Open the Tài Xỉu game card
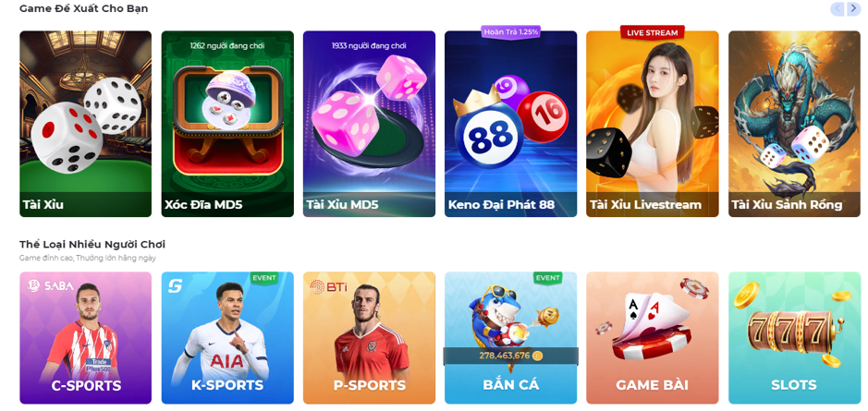This screenshot has width=868, height=411. point(85,124)
